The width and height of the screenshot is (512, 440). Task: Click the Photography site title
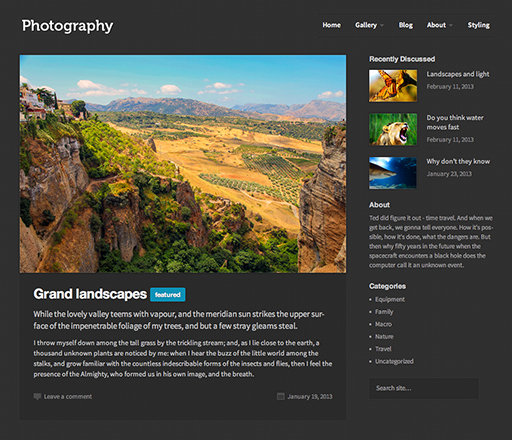coord(67,26)
